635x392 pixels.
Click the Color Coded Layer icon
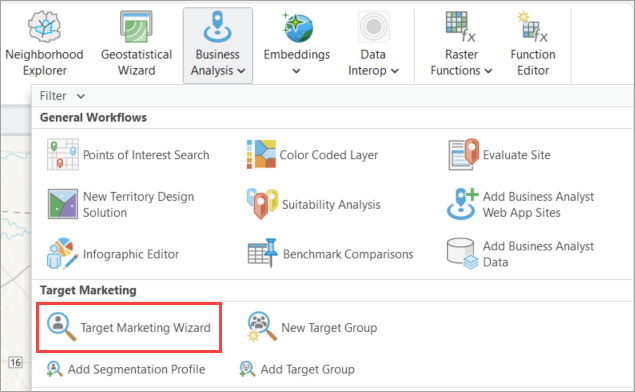click(x=262, y=154)
